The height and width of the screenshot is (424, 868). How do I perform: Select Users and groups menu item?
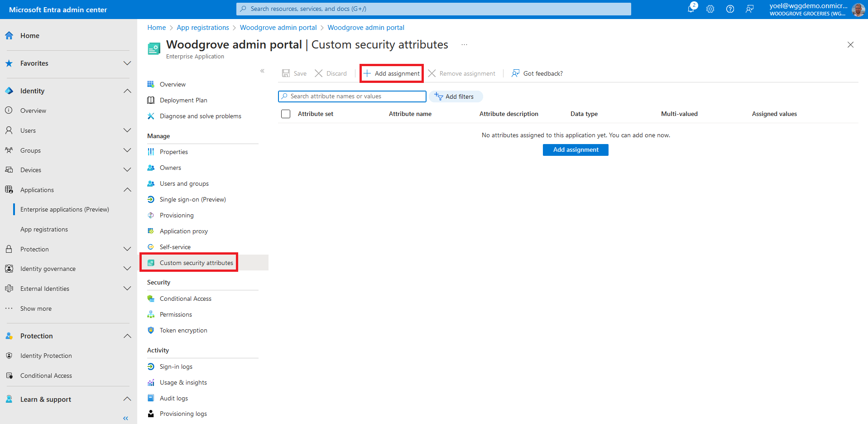point(184,183)
